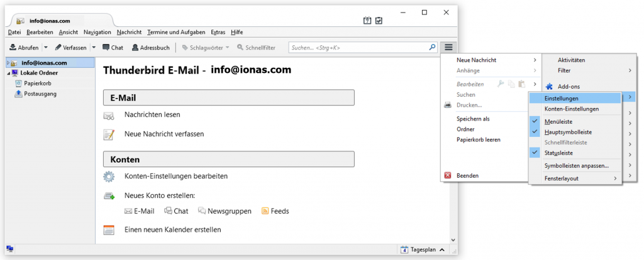Image resolution: width=644 pixels, height=260 pixels.
Task: Click the Einen neuen Kalender erstellen link
Action: click(172, 230)
